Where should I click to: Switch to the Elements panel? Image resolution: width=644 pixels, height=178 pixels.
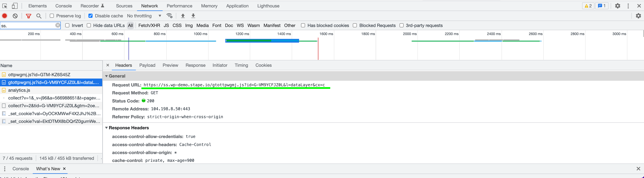coord(37,6)
